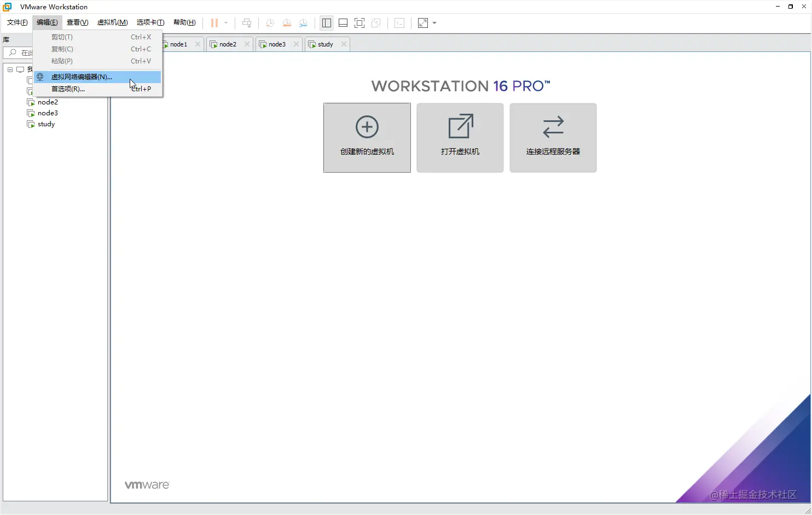Close the 编辑(E) menu in menu bar
The height and width of the screenshot is (515, 812).
(x=47, y=22)
